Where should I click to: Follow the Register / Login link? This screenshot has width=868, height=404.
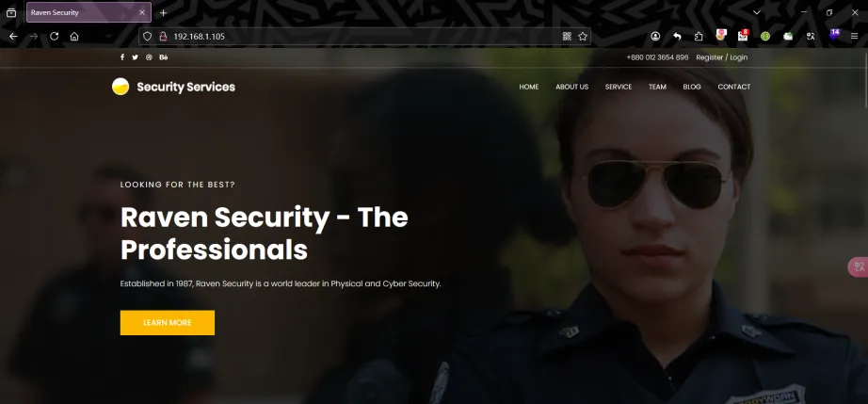[x=722, y=57]
